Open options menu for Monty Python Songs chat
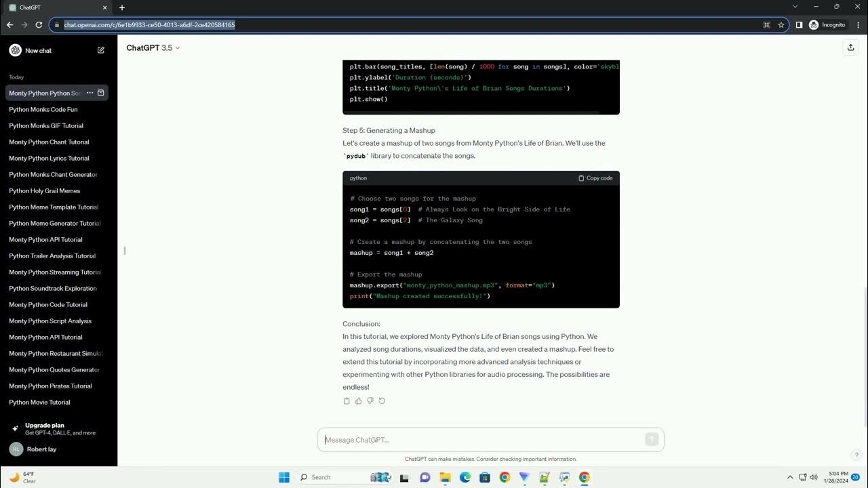The height and width of the screenshot is (488, 868). tap(90, 93)
